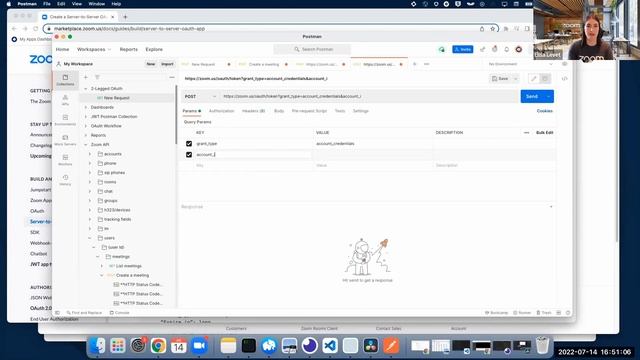
Task: Open the Send button dropdown arrow
Action: [x=548, y=96]
